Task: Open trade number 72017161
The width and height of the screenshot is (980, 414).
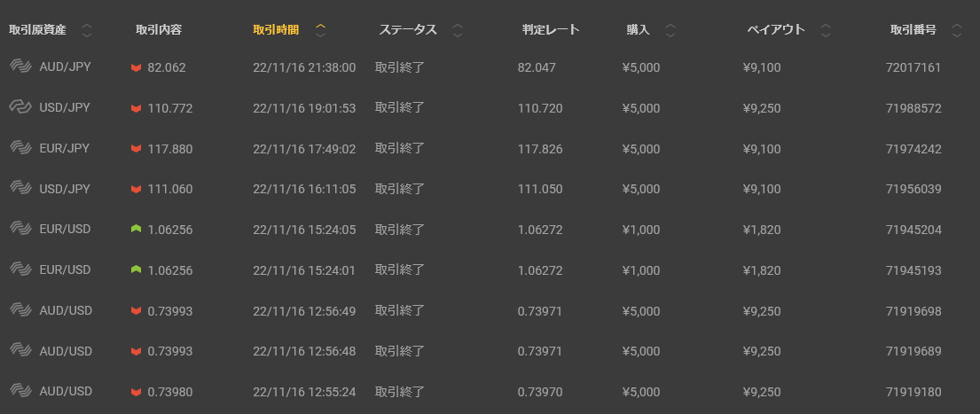Action: (913, 67)
